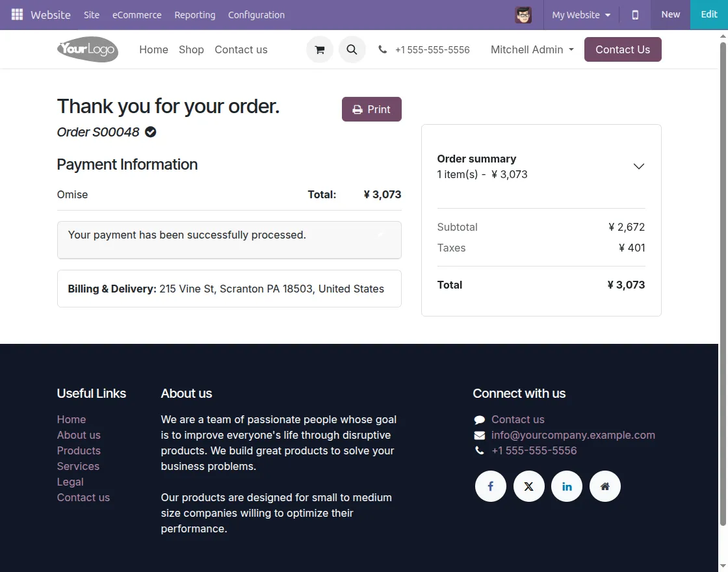
Task: Open the shopping cart icon
Action: [319, 49]
